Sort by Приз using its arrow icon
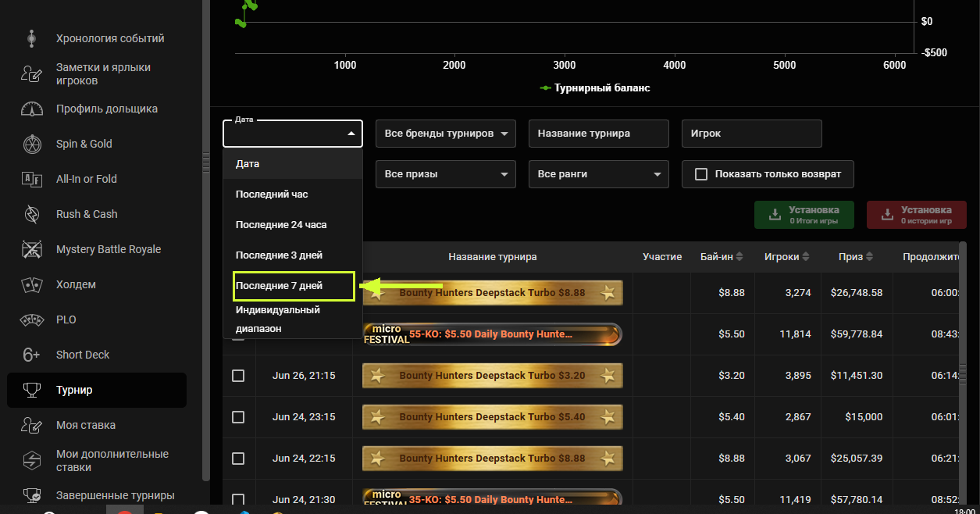 (x=869, y=256)
